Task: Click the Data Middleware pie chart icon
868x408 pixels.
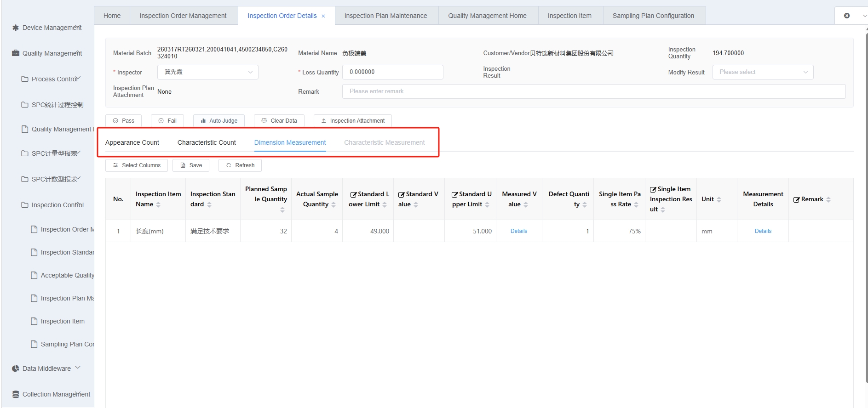Action: pos(16,368)
